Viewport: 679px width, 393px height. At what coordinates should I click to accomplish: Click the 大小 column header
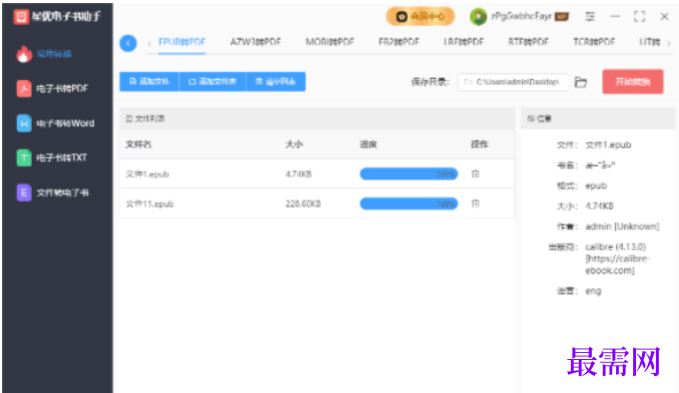294,145
